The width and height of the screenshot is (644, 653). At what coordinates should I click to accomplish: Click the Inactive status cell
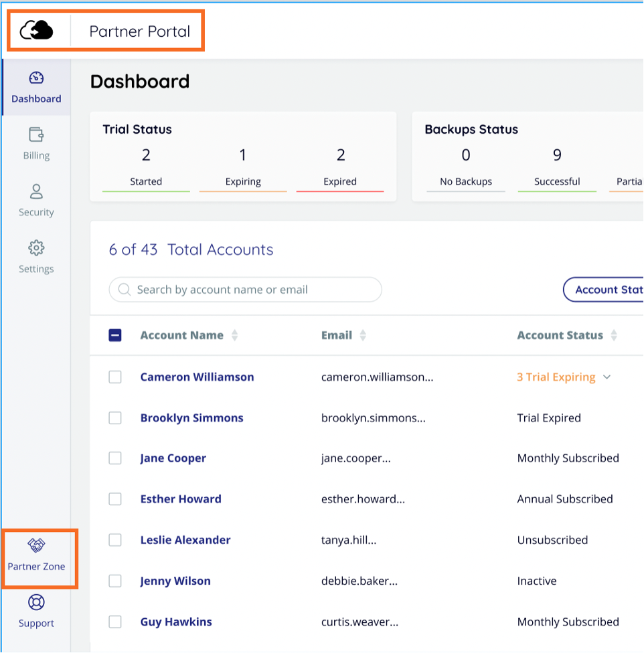[x=536, y=581]
